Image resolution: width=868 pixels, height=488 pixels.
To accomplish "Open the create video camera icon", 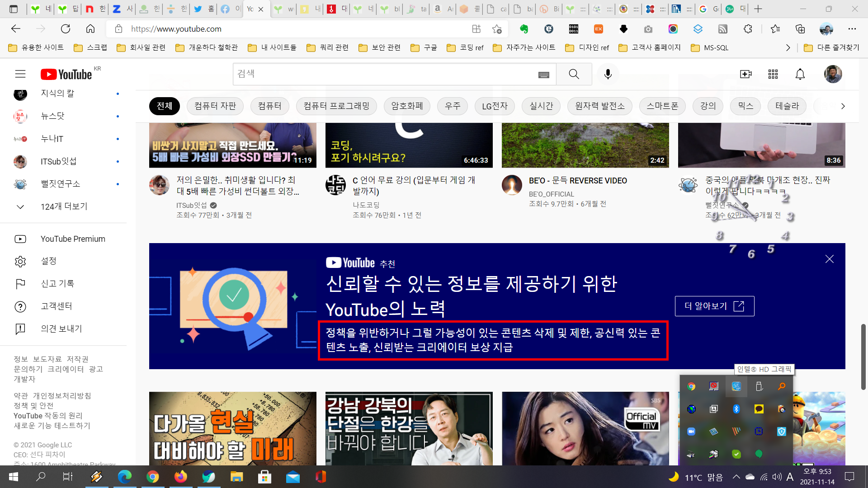I will click(745, 74).
